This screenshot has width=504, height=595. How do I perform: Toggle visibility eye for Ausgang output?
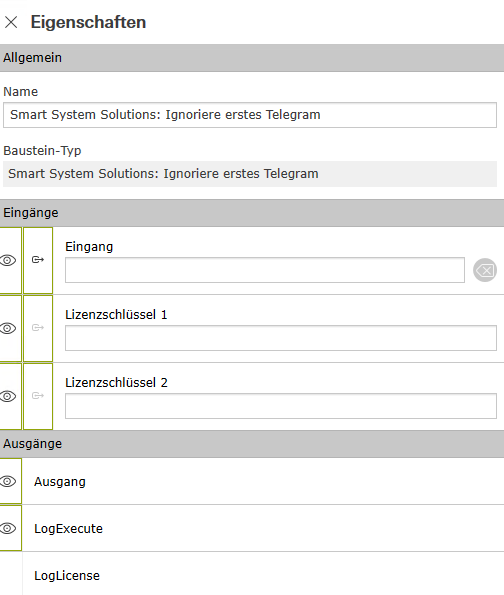[x=8, y=481]
